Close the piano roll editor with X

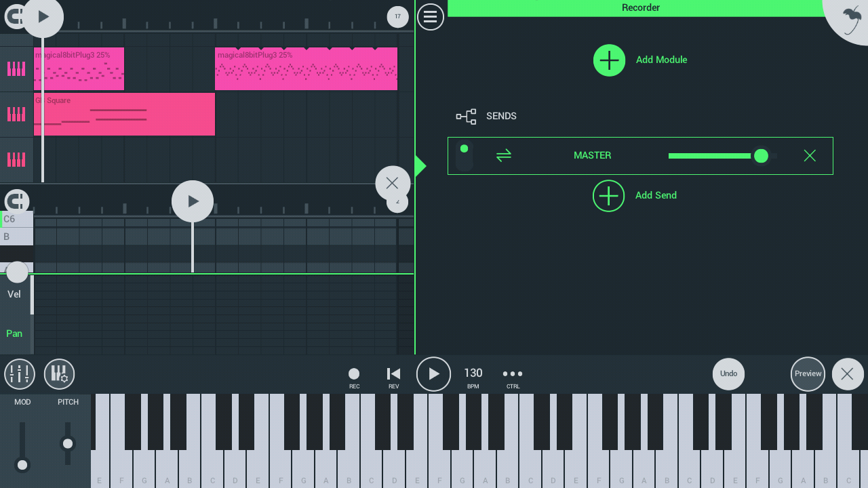point(393,183)
